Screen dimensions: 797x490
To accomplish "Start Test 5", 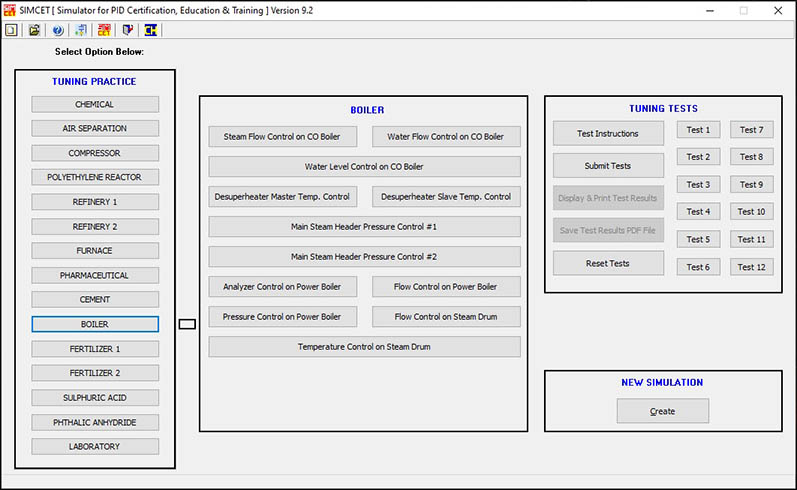I will coord(698,239).
